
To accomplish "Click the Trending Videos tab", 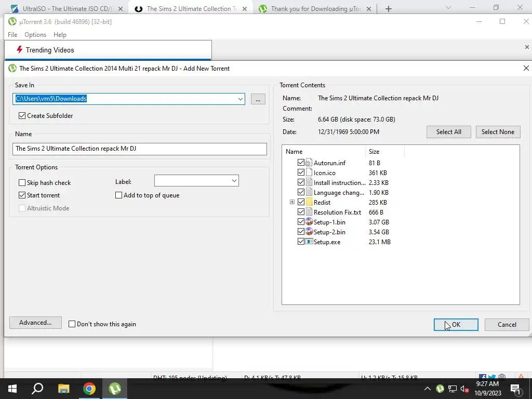I will click(108, 50).
